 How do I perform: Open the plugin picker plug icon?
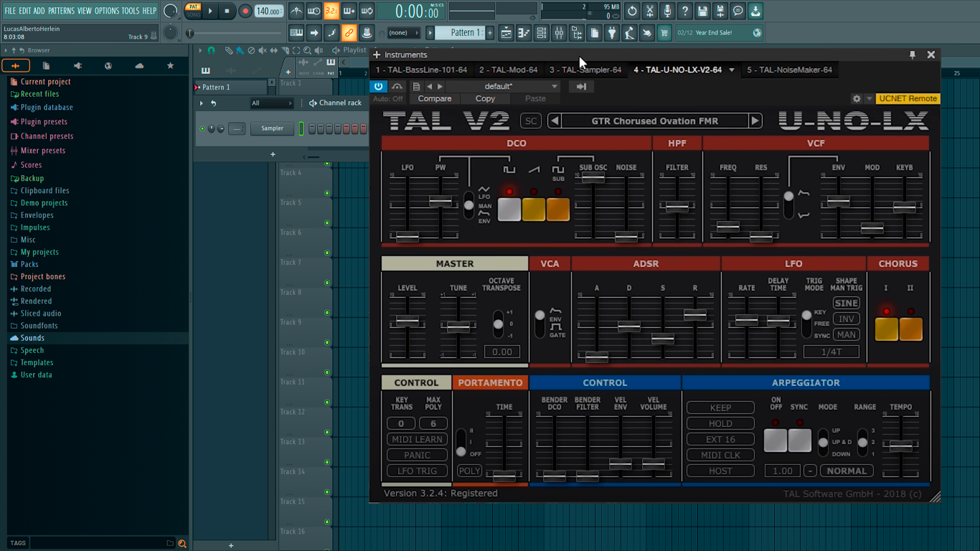coord(612,32)
